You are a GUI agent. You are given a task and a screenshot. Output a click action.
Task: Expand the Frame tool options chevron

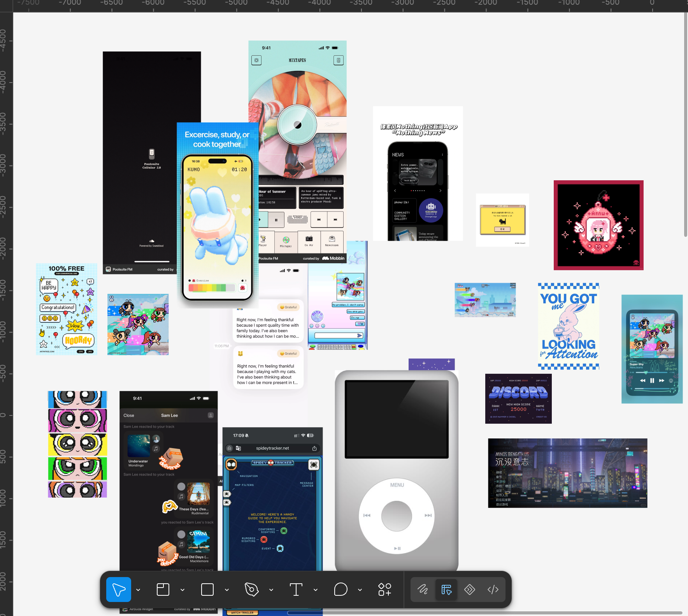click(x=183, y=590)
